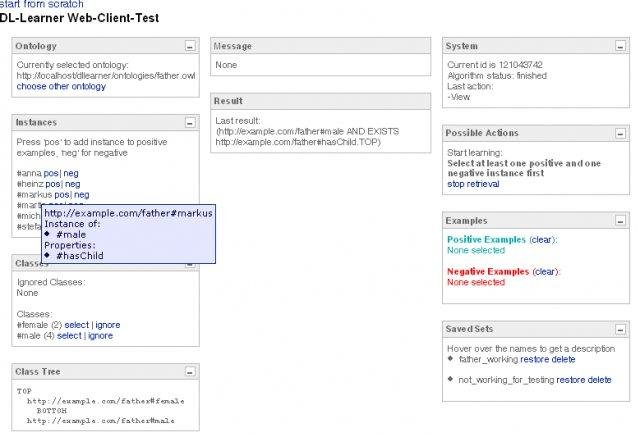The width and height of the screenshot is (640, 437).
Task: Click #male in the markus tooltip
Action: 71,235
